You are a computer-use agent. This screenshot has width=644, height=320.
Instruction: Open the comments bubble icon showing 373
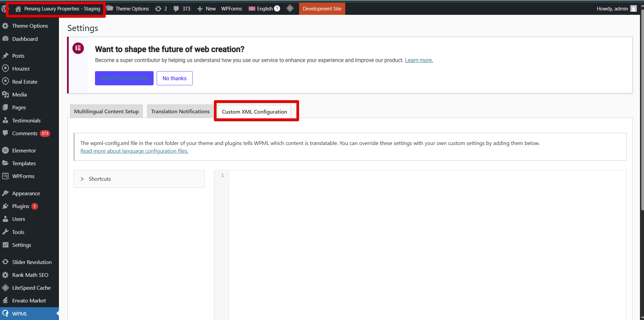coord(176,9)
